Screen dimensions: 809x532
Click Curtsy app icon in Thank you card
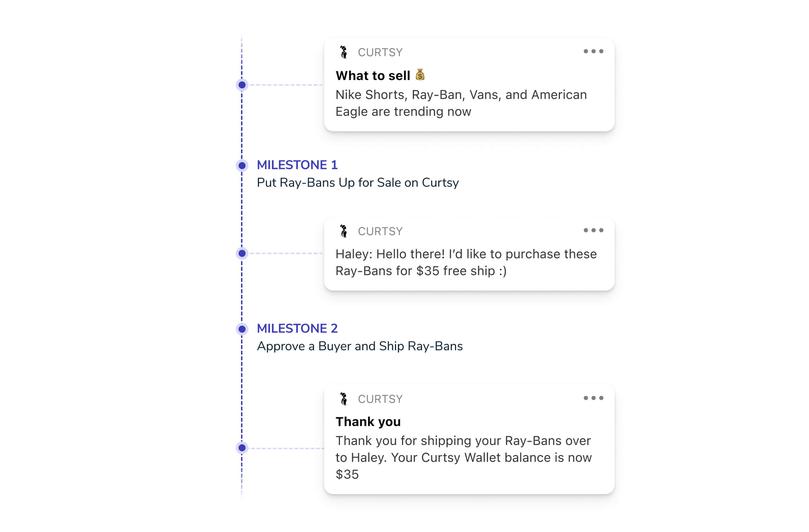click(344, 399)
